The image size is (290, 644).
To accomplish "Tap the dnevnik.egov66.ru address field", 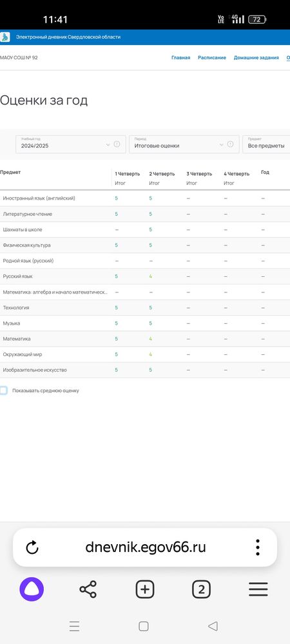I will (x=146, y=547).
